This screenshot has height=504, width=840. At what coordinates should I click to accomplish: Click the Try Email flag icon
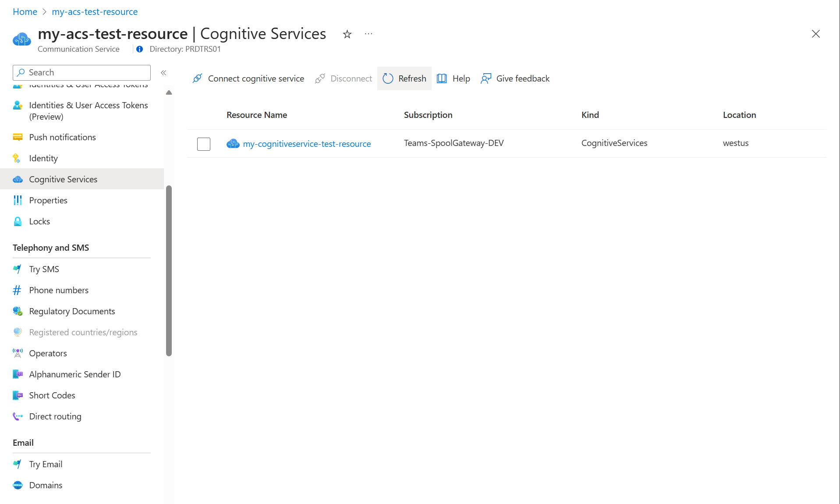18,464
